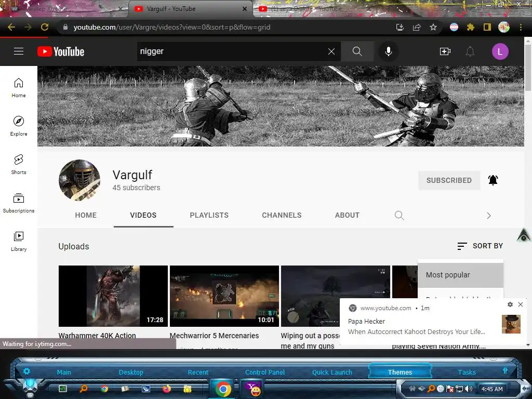The image size is (532, 399).
Task: Click the install app icon in address bar
Action: click(x=400, y=27)
